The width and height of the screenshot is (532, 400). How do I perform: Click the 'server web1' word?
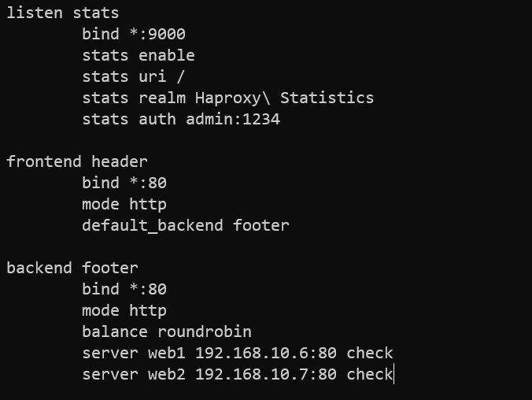coord(134,353)
